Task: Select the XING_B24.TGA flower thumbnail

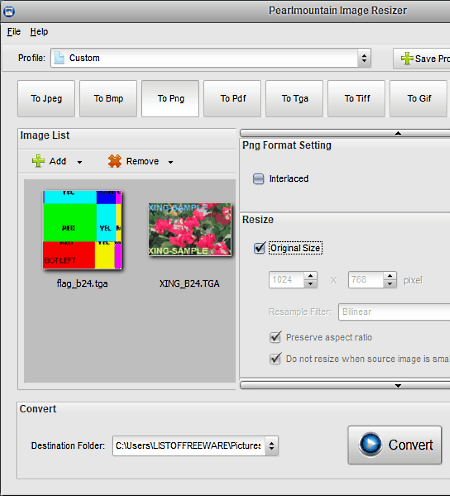Action: point(190,229)
